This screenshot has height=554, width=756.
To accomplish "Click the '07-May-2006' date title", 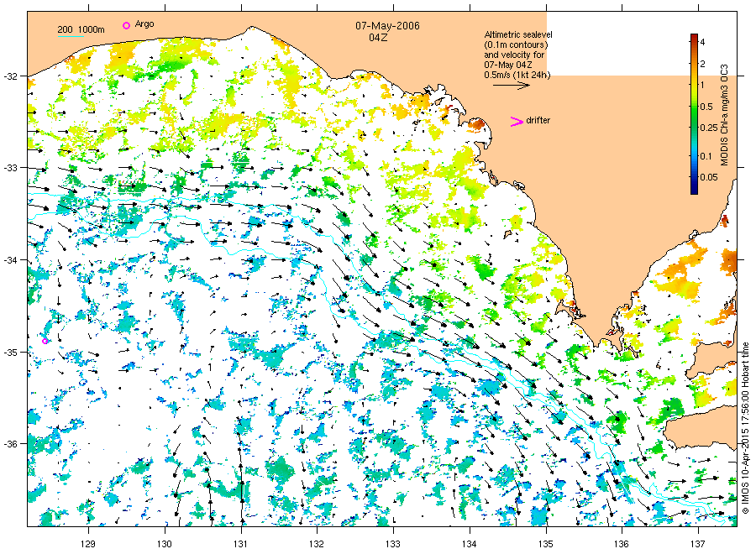I will [387, 26].
